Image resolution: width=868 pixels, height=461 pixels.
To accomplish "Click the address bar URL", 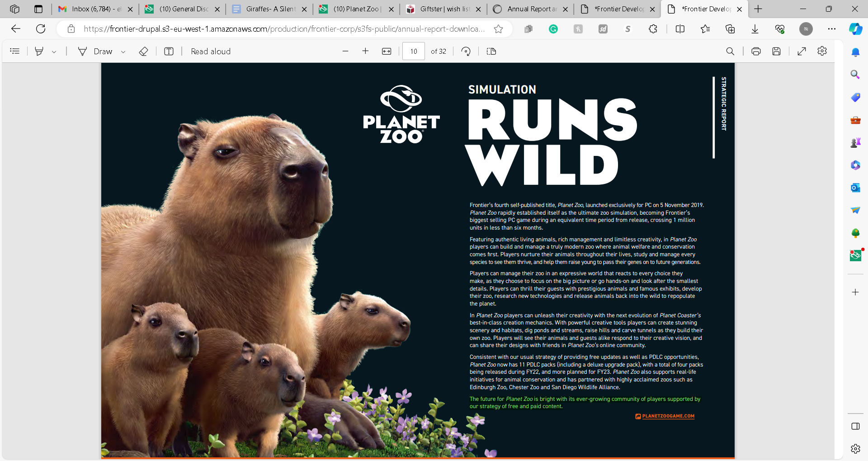I will pyautogui.click(x=284, y=29).
